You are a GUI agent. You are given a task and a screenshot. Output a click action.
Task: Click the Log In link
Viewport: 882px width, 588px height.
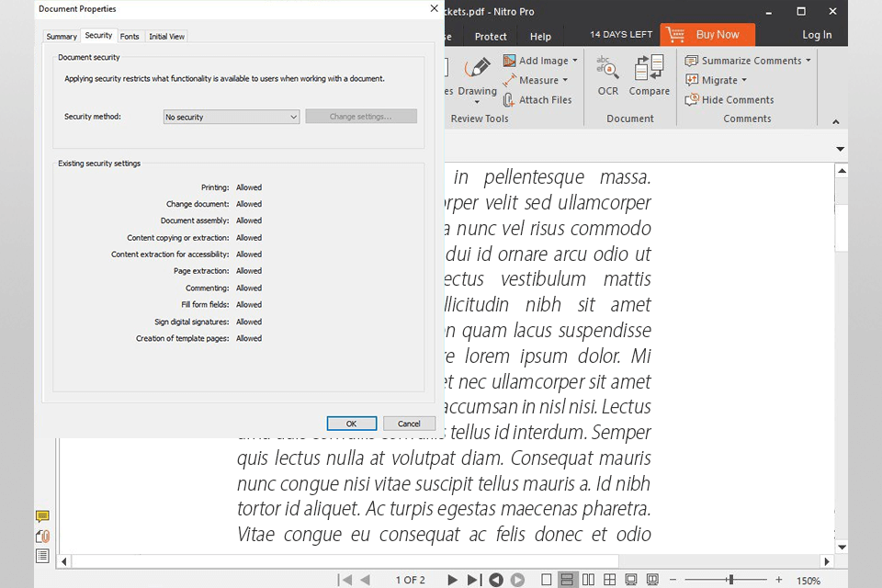[x=817, y=35]
